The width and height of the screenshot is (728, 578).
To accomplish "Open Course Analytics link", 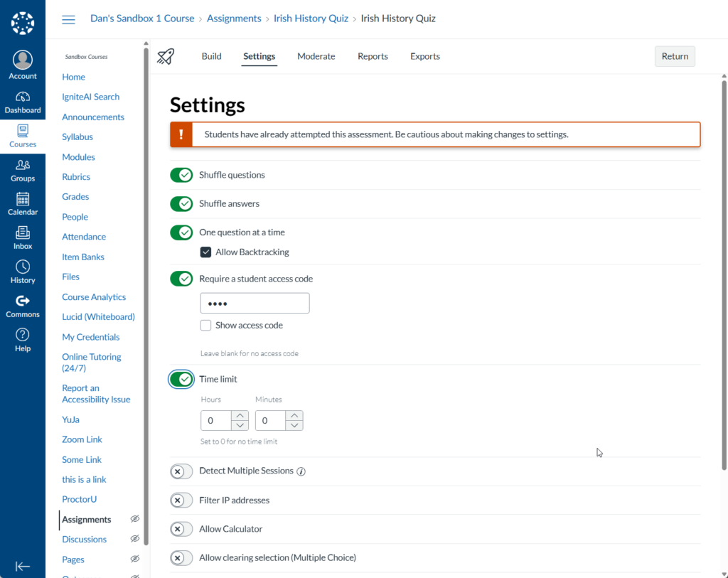I will pos(94,297).
